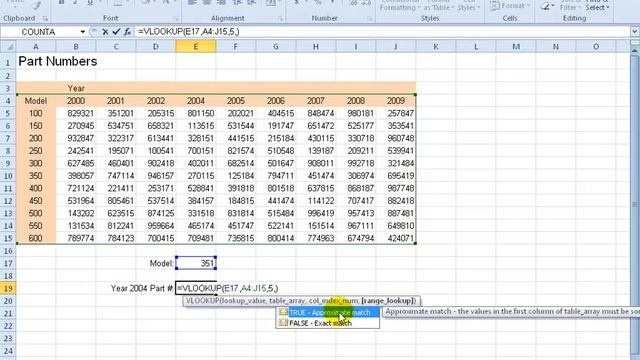
Task: Click the VLOOKUP function name in the tooltip
Action: (202, 301)
